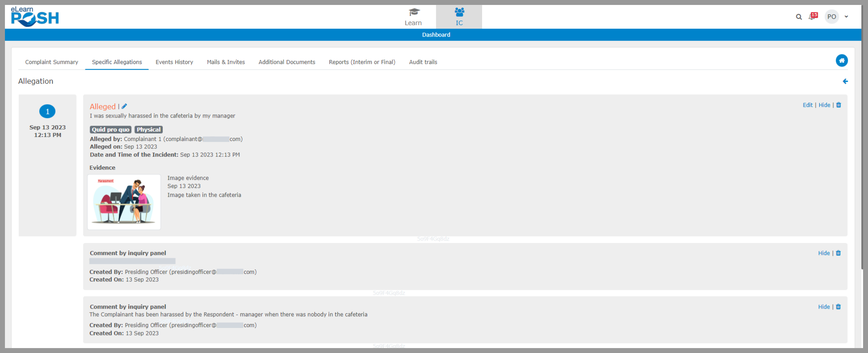Click the search magnifier icon
The width and height of the screenshot is (868, 353).
pyautogui.click(x=799, y=17)
